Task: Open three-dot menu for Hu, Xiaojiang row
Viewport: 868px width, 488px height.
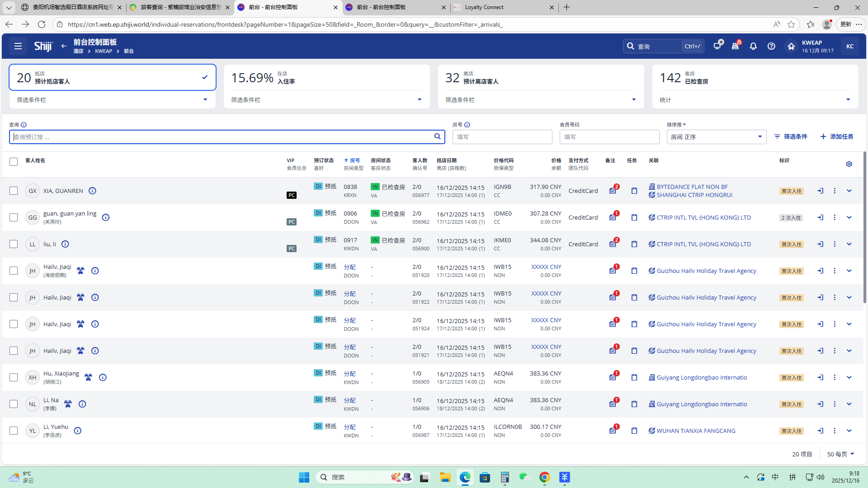Action: coord(835,377)
